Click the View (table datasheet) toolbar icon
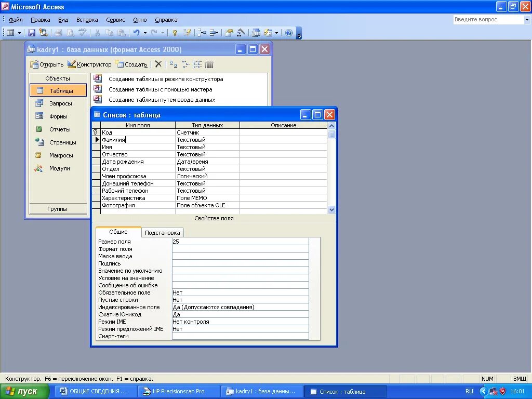 click(11, 33)
